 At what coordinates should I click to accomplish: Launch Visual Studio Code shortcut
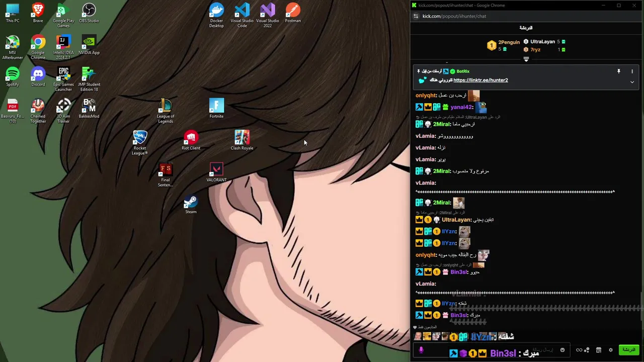242,16
